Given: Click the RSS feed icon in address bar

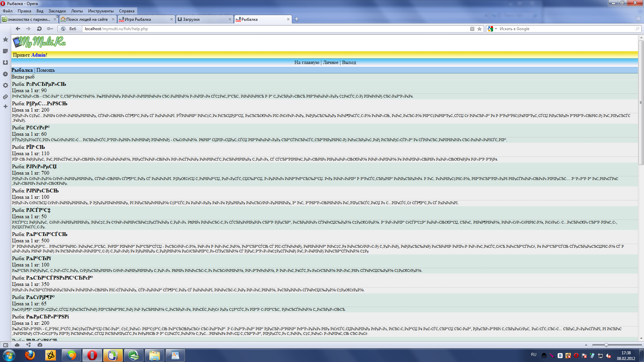Looking at the screenshot, I should coord(472,29).
